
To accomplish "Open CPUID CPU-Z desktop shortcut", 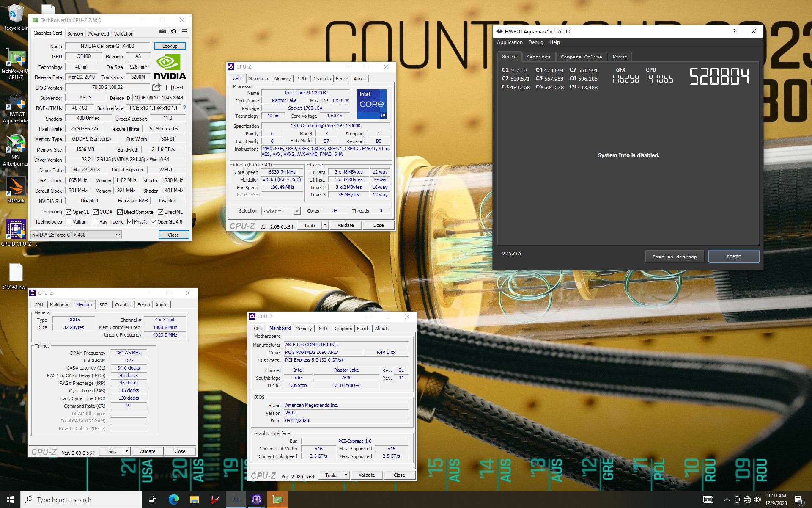I will click(16, 232).
